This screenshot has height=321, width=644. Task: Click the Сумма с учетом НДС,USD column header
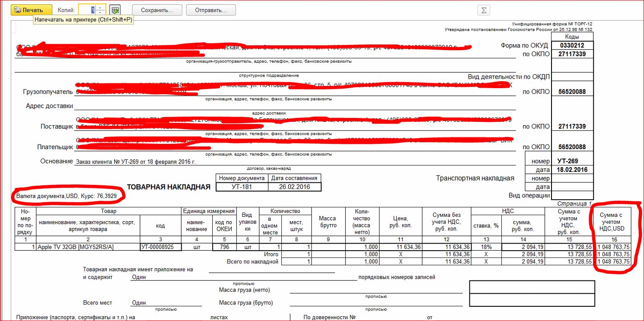point(612,221)
